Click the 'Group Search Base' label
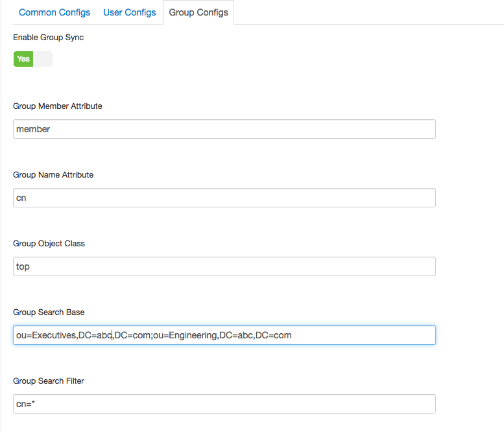The width and height of the screenshot is (504, 433). pos(49,312)
